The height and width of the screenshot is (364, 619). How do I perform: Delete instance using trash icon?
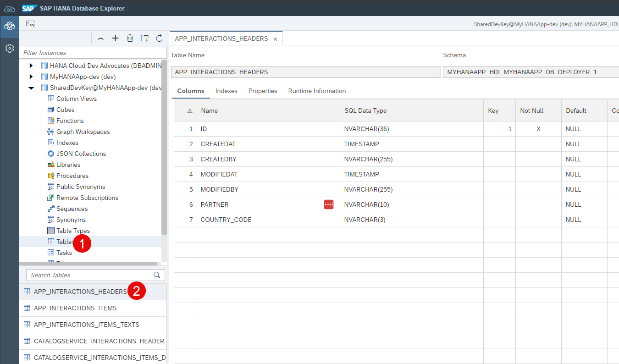click(130, 38)
